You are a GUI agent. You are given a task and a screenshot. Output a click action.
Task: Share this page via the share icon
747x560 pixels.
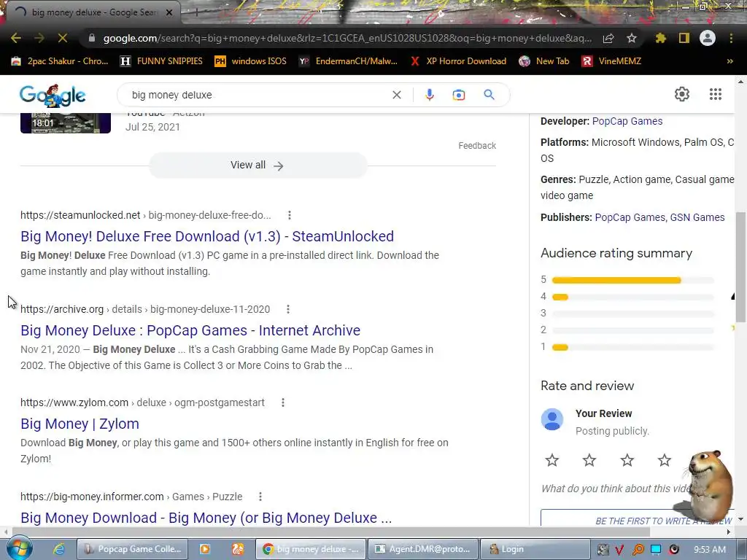pos(608,38)
